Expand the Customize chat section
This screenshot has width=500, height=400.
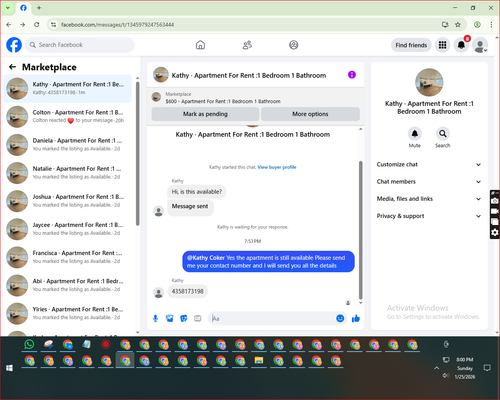point(429,164)
